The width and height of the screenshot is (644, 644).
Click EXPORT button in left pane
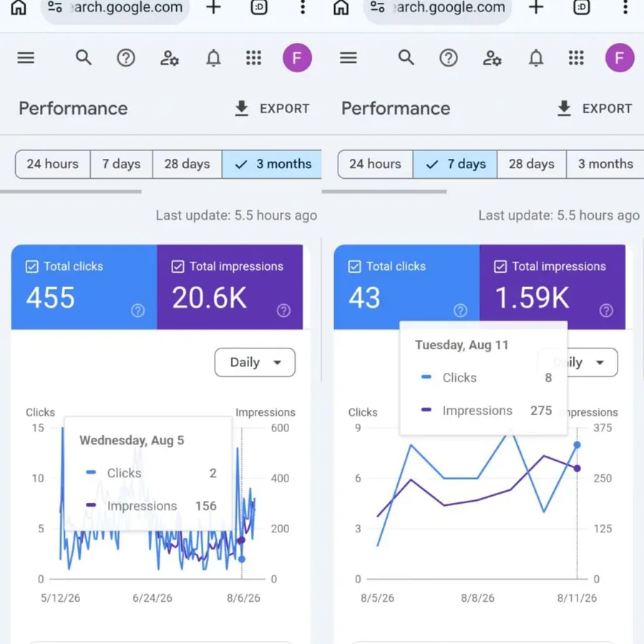click(x=272, y=109)
